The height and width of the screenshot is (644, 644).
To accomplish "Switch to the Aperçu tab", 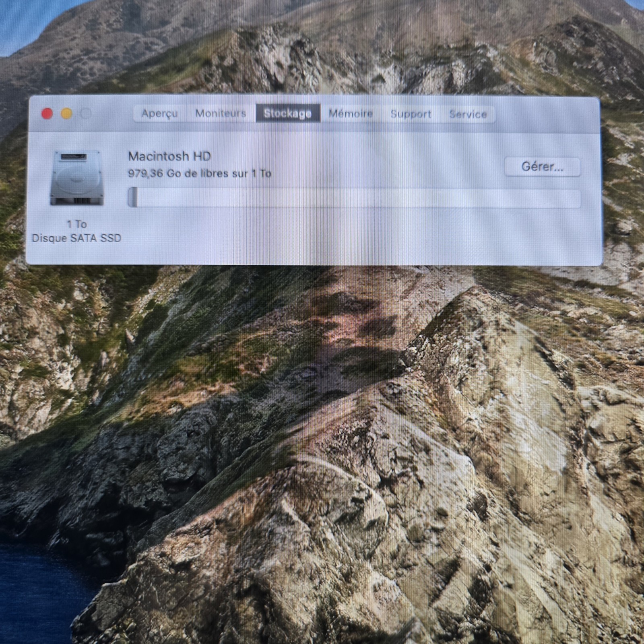I will tap(159, 114).
